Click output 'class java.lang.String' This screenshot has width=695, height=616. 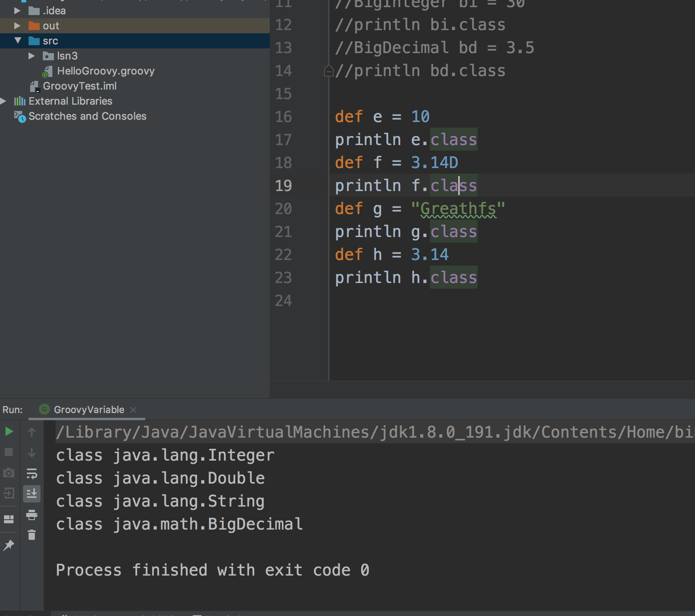(x=160, y=501)
